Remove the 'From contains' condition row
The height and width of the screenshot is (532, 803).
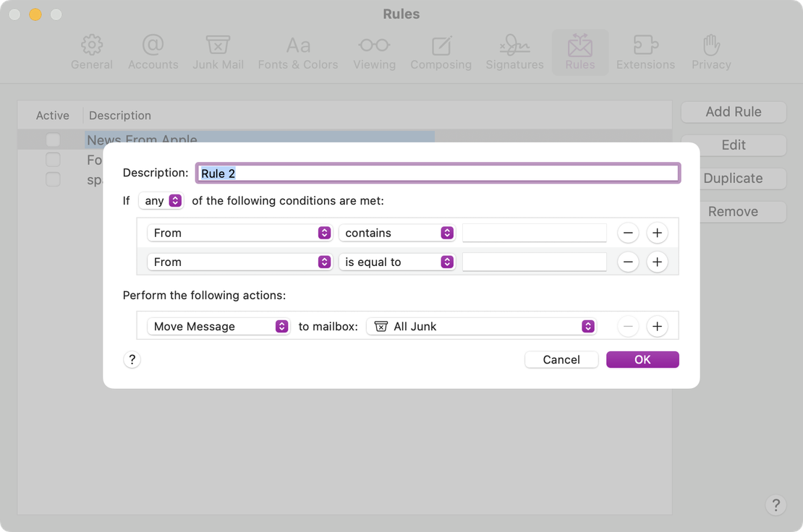(x=628, y=233)
